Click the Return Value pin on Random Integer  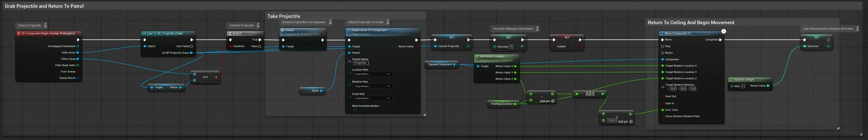[x=768, y=86]
